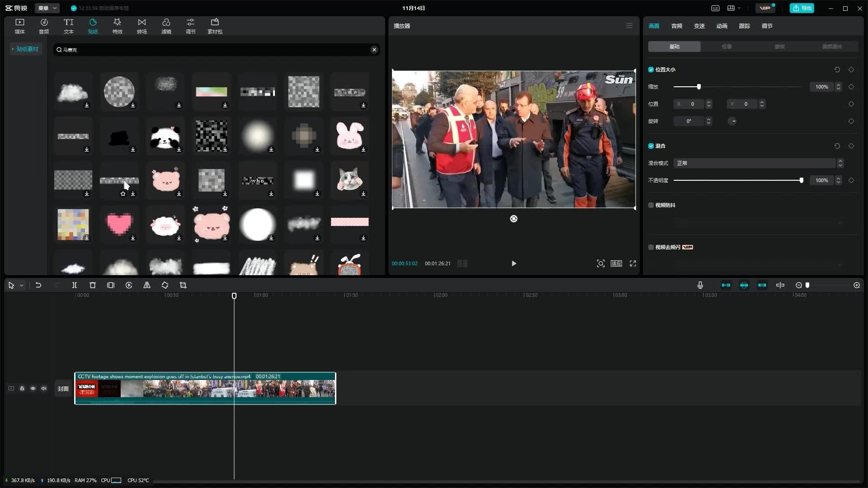Viewport: 868px width, 488px height.
Task: Switch to the Adjust (调节) properties tab
Action: click(767, 26)
